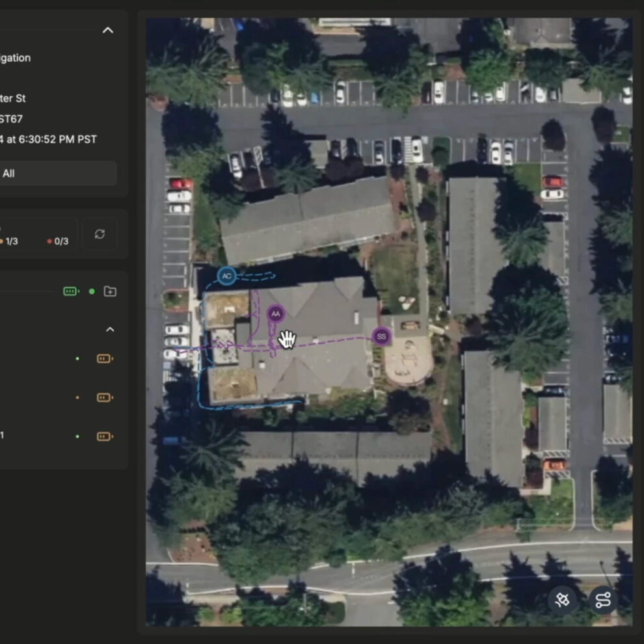Toggle the satellite imagery map button

coord(563,600)
